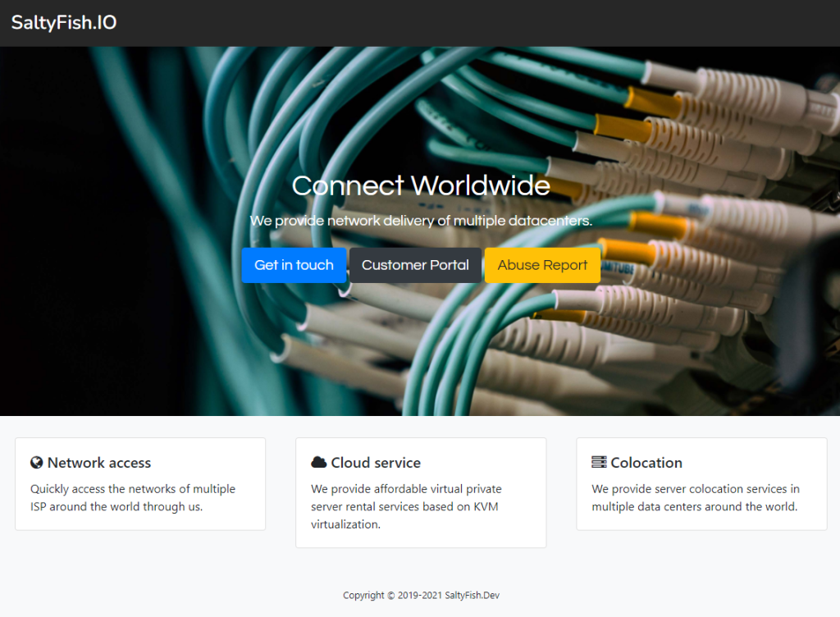Click the text 'Quickly access the networks of multiple'
The image size is (840, 617).
pos(133,489)
